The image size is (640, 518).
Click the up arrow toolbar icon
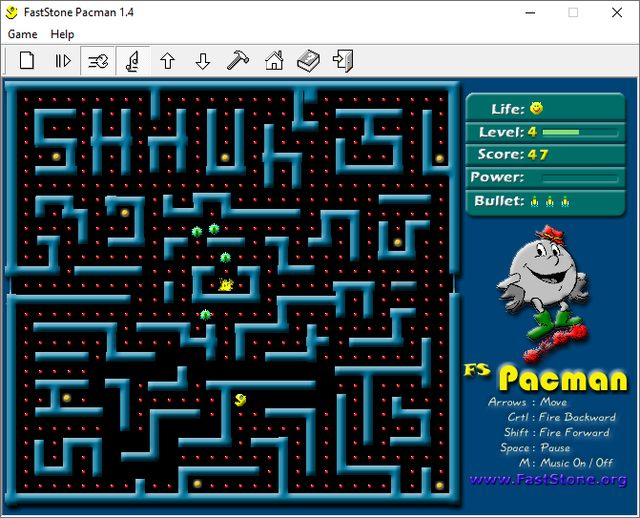tap(167, 61)
